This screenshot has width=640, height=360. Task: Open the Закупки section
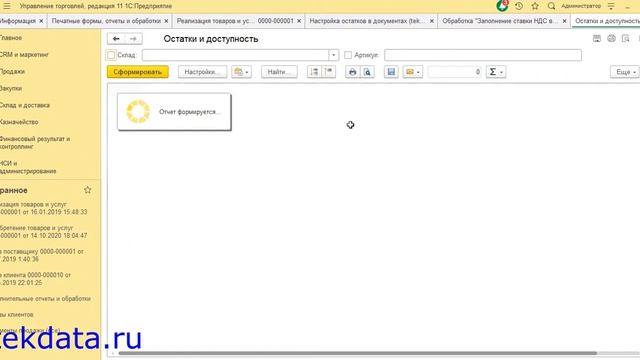(x=11, y=88)
